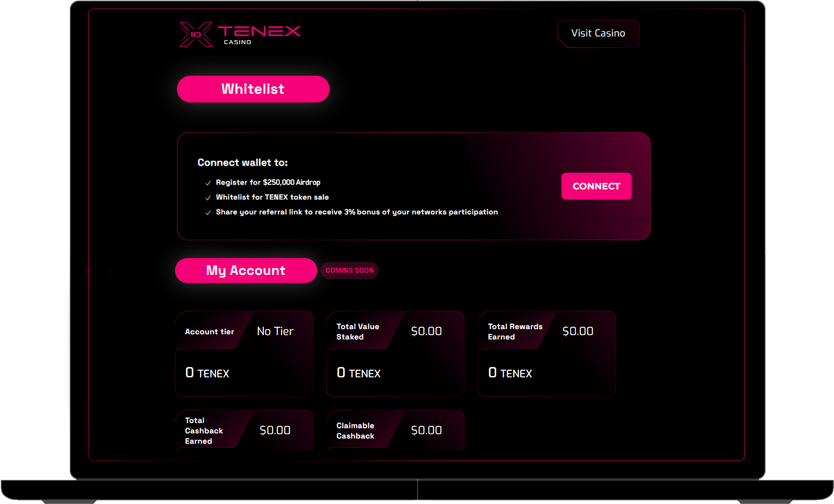834x504 pixels.
Task: Click the Connect wallet to heading
Action: click(x=242, y=162)
